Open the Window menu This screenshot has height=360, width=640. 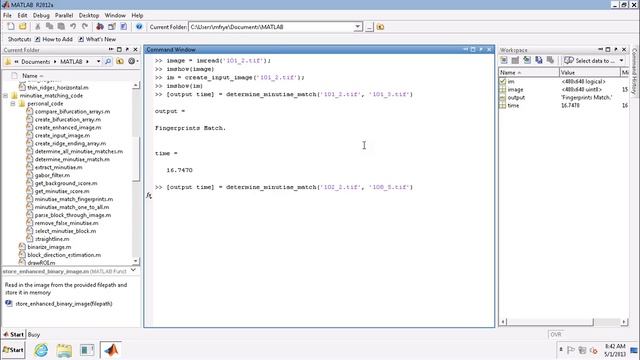[x=115, y=15]
